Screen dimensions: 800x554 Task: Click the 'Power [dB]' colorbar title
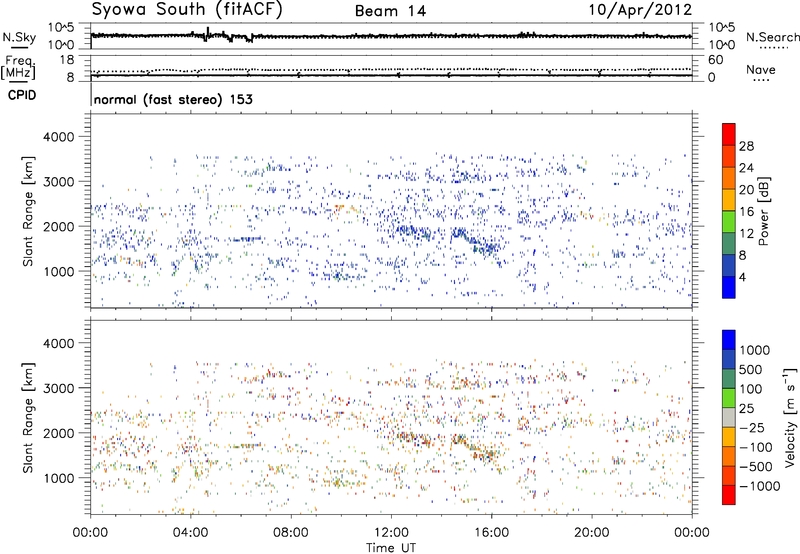click(x=763, y=211)
